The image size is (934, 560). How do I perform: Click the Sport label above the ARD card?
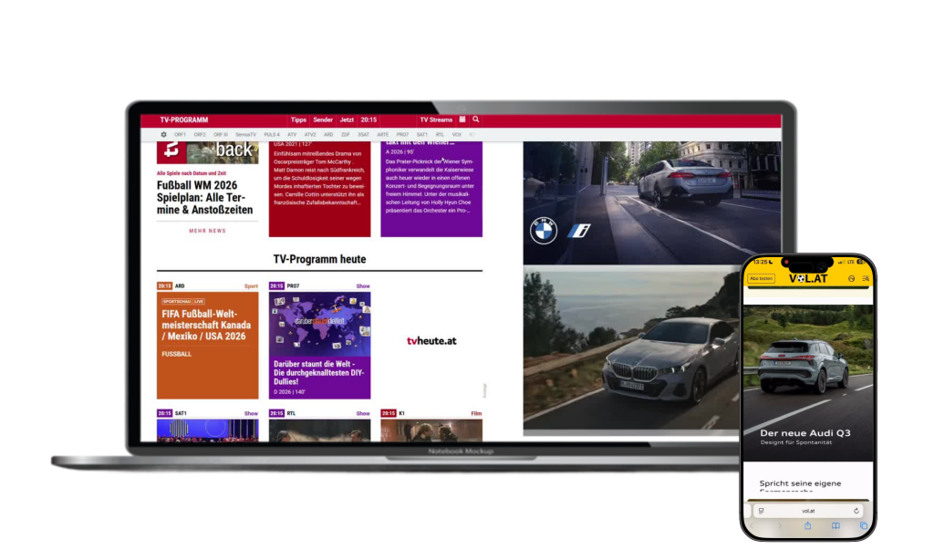click(251, 286)
